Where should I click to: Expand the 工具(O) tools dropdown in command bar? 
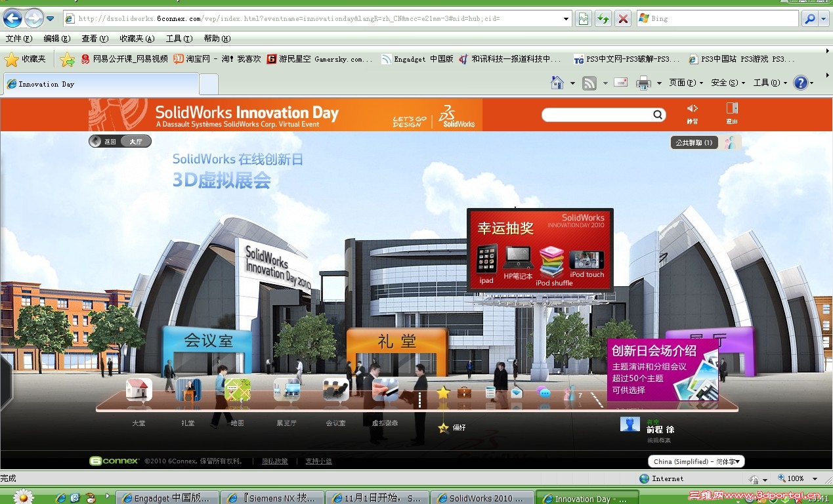tap(771, 83)
